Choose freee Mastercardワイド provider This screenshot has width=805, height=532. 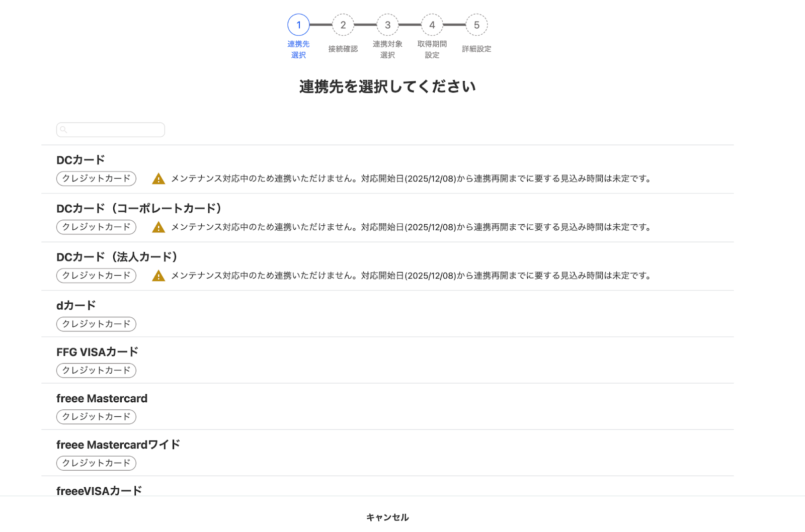(387, 453)
